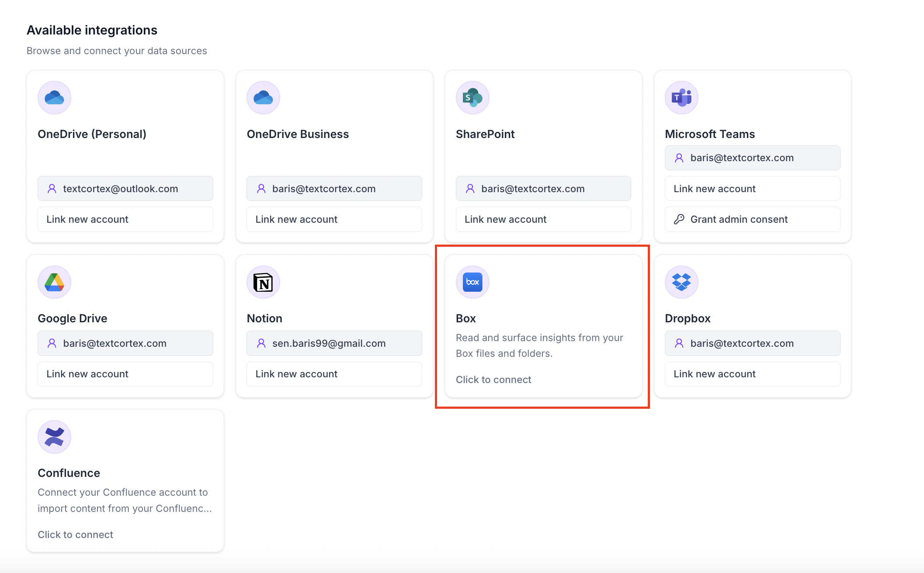The height and width of the screenshot is (573, 924).
Task: Click user icon next to textcortex@outlook.com
Action: [x=52, y=189]
